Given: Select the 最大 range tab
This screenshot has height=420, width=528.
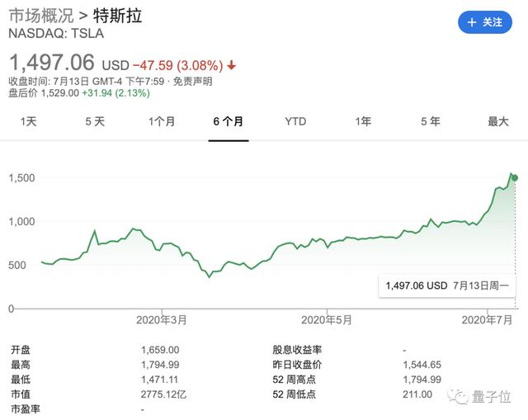Looking at the screenshot, I should (x=498, y=121).
